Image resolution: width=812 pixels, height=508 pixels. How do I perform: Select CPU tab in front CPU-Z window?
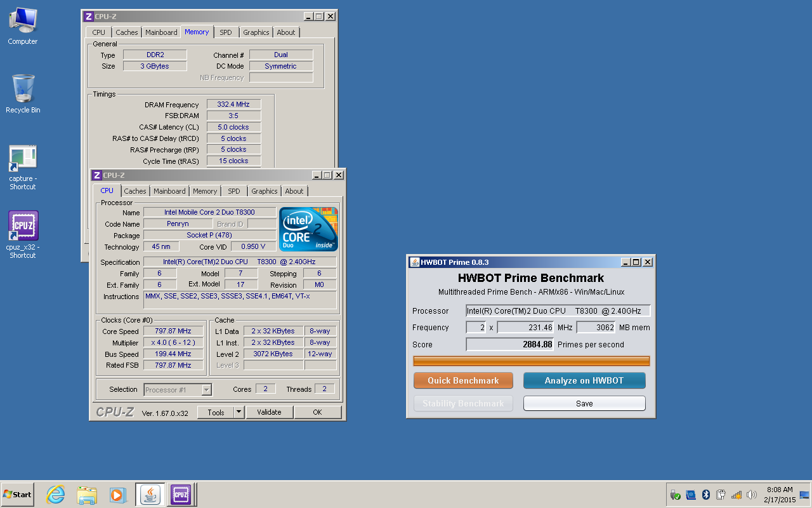[107, 190]
